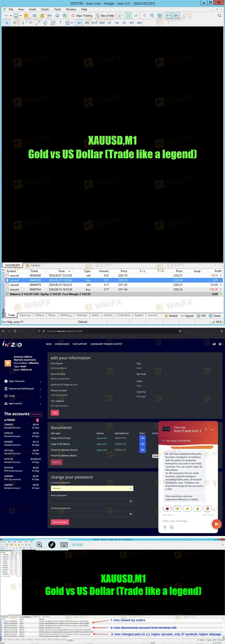Select the trendline drawing tool
This screenshot has height=644, width=225.
coord(38,23)
